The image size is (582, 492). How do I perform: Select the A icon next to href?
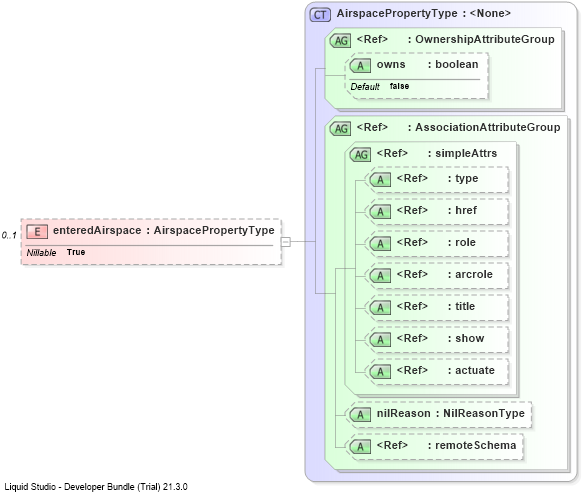380,212
